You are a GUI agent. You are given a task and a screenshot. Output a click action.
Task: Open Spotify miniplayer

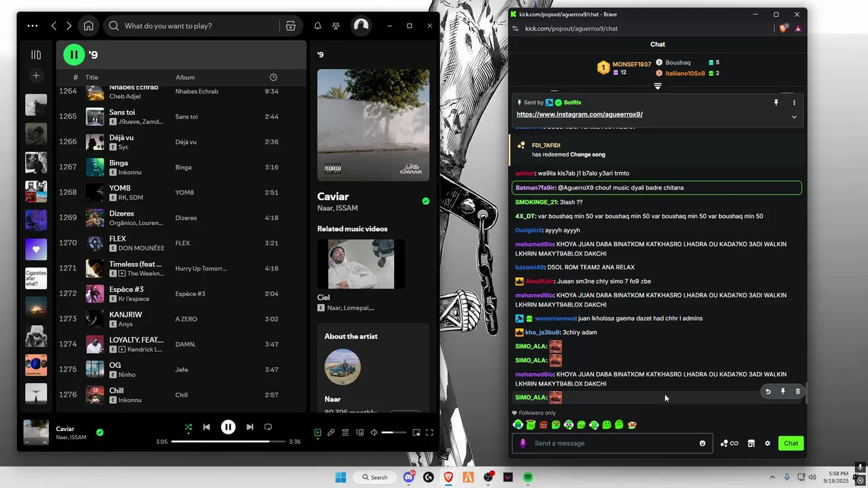click(416, 432)
